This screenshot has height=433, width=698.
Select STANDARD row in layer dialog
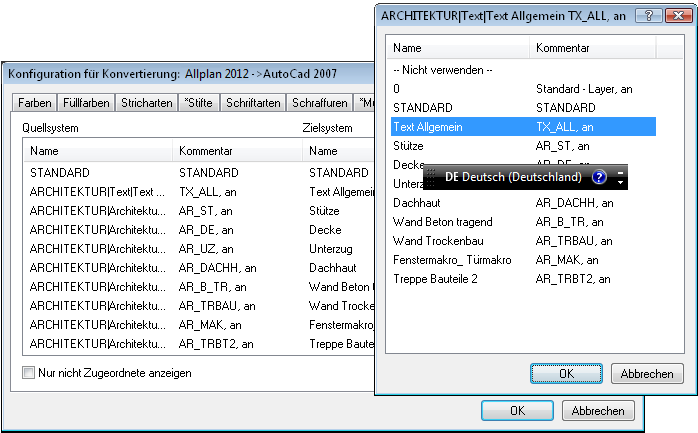click(523, 108)
